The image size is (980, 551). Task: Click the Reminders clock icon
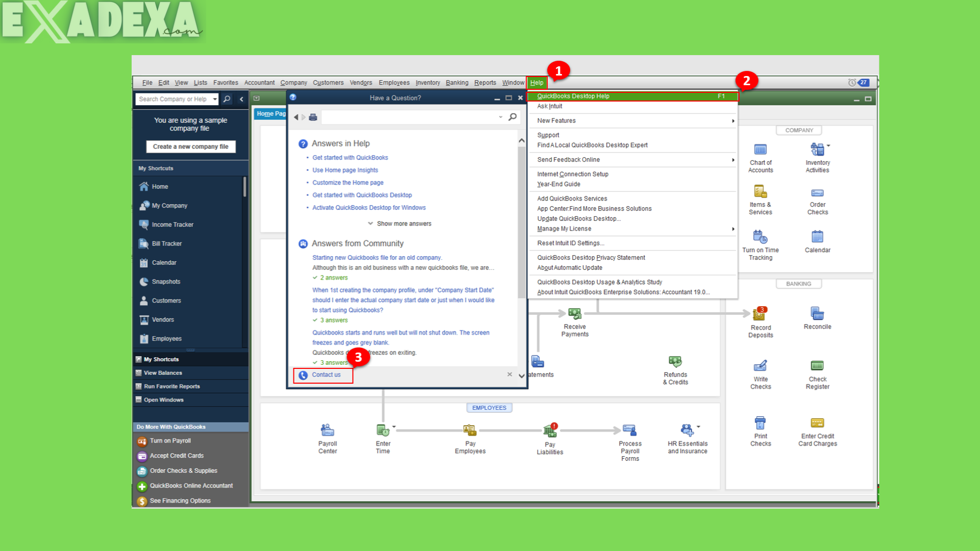[851, 82]
